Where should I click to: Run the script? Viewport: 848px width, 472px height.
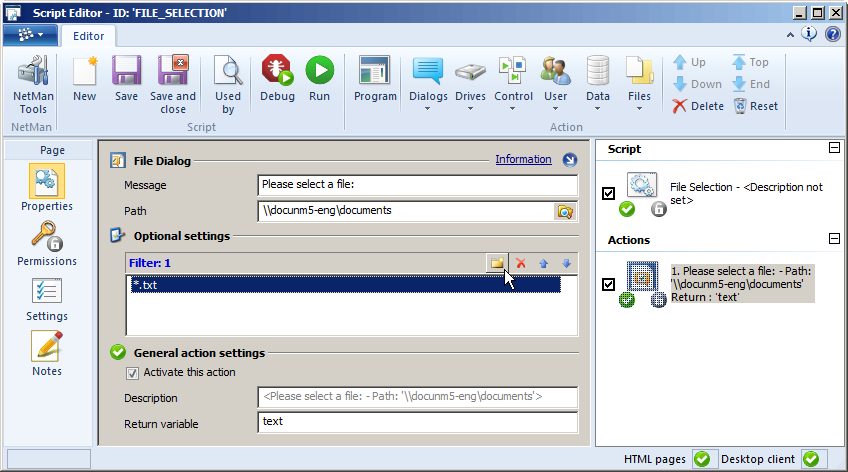click(320, 79)
